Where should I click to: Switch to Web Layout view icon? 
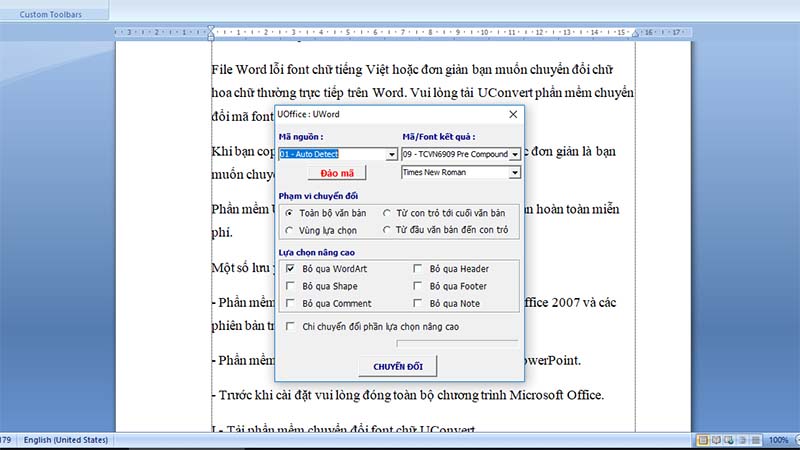[x=730, y=440]
